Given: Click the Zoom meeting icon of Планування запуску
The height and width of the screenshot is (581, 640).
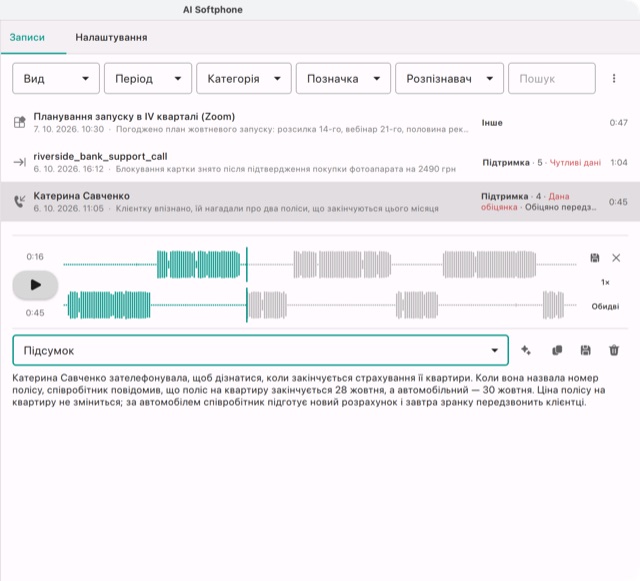Looking at the screenshot, I should pos(20,122).
